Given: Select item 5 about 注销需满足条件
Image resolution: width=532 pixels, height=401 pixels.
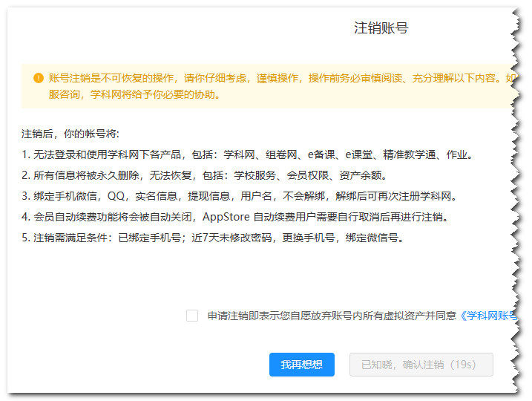Looking at the screenshot, I should pyautogui.click(x=213, y=238).
